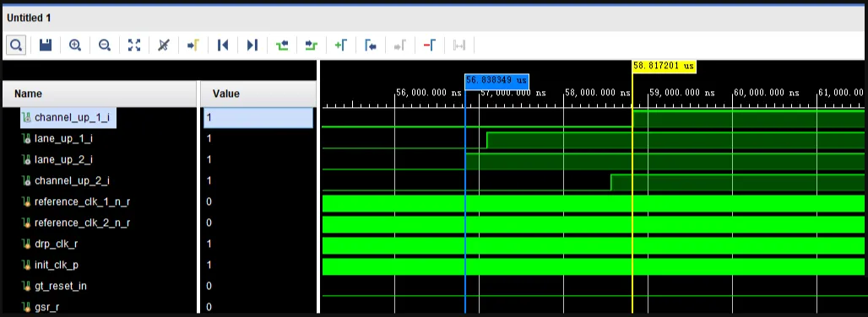
Task: Select the gt_reset_in signal
Action: click(x=60, y=286)
